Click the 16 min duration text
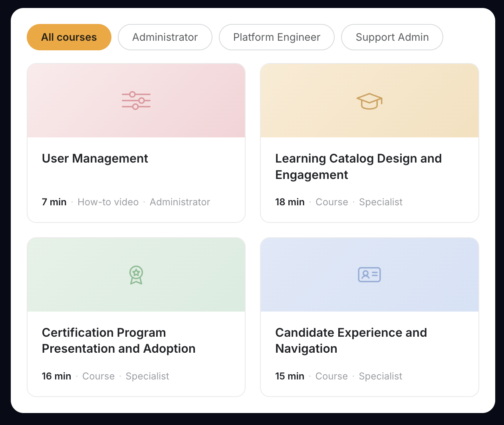Screen dimensions: 504x425 pos(57,376)
